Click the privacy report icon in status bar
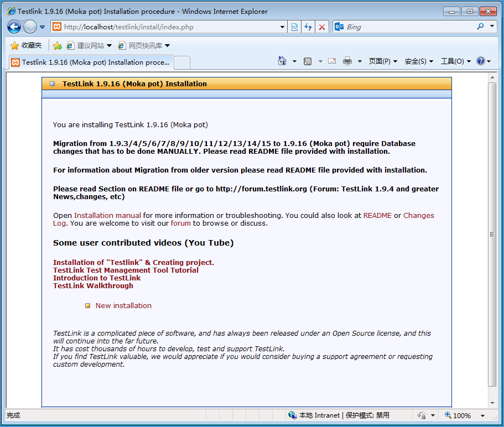Screen dimensions: 504x427 click(x=422, y=415)
